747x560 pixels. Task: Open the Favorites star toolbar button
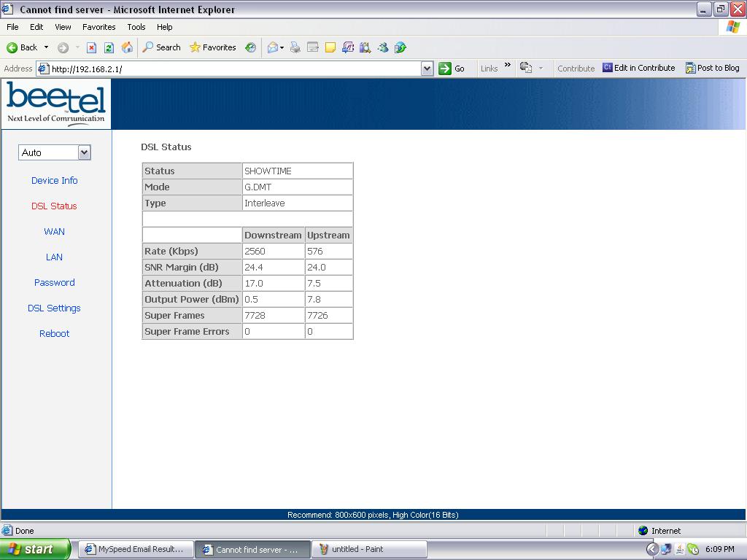tap(212, 47)
